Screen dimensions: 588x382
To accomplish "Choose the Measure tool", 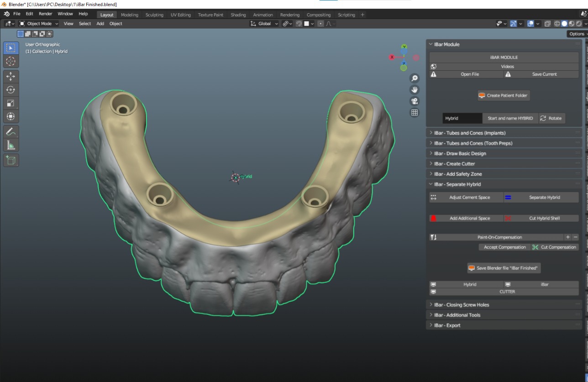I will tap(11, 145).
